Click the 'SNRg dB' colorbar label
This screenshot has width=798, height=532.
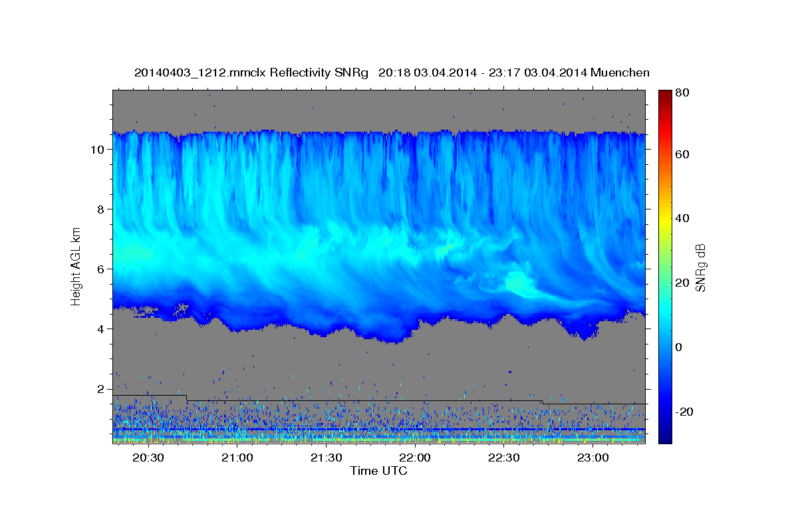[x=700, y=267]
